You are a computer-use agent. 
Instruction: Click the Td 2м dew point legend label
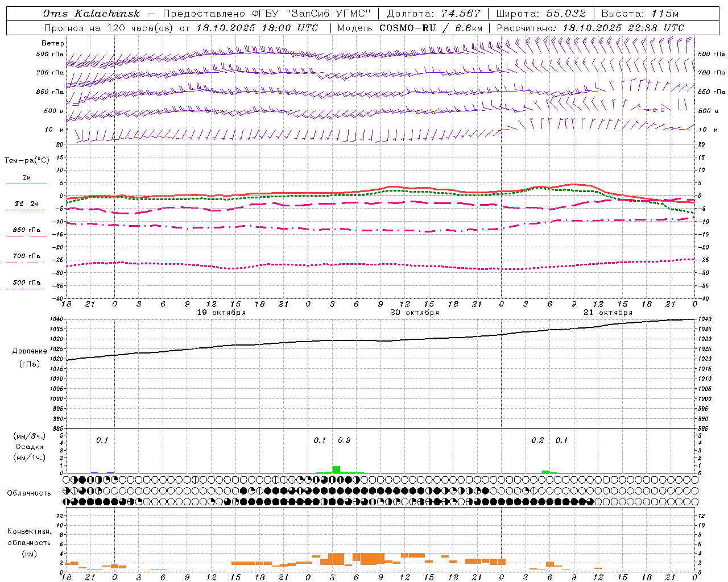coord(26,203)
